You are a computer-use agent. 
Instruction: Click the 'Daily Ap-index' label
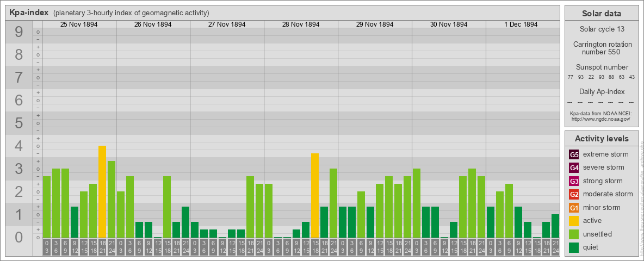coord(602,91)
